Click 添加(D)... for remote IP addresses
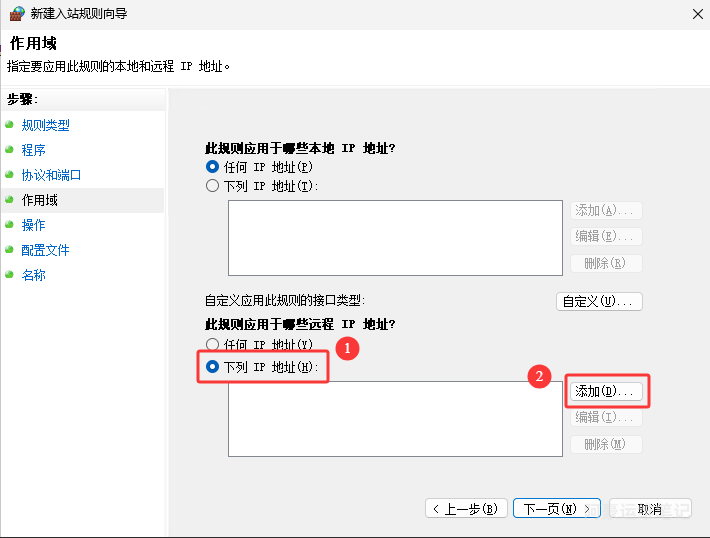Viewport: 710px width, 538px height. [x=606, y=391]
